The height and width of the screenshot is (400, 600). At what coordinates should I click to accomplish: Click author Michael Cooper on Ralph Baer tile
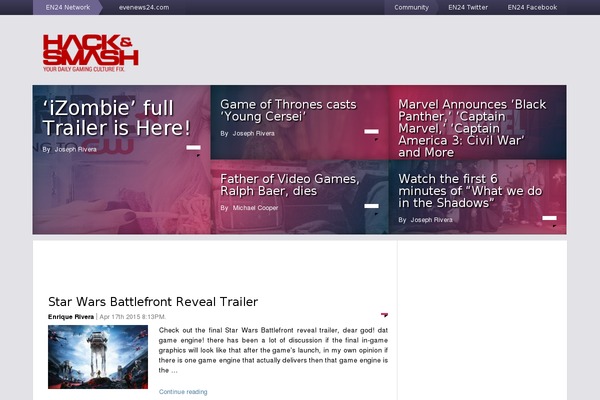click(x=255, y=208)
